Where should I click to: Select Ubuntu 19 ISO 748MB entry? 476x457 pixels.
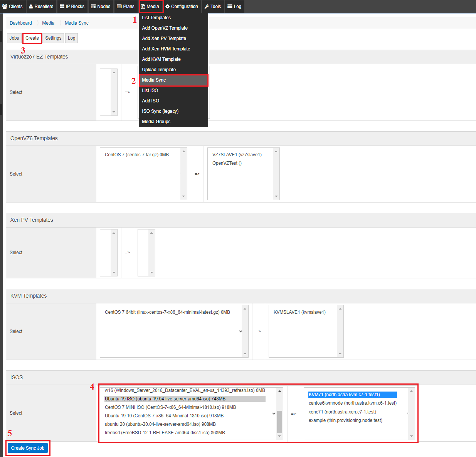[x=185, y=399]
